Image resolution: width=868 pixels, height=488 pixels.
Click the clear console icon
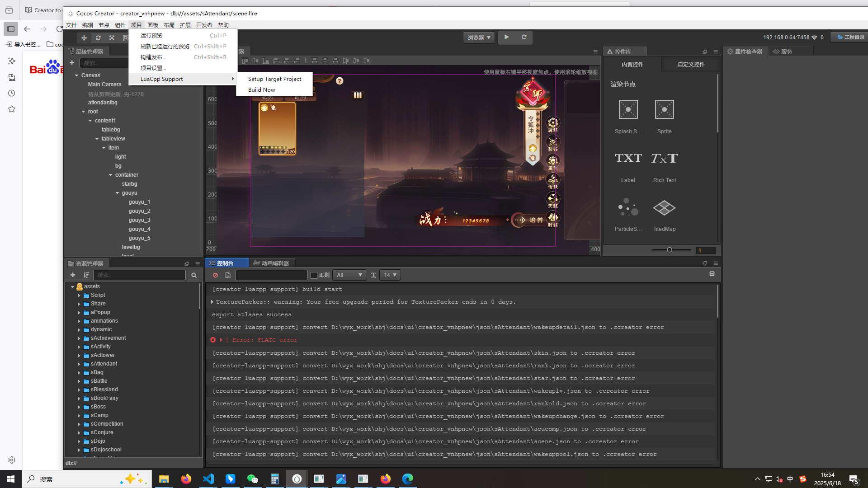pyautogui.click(x=215, y=275)
